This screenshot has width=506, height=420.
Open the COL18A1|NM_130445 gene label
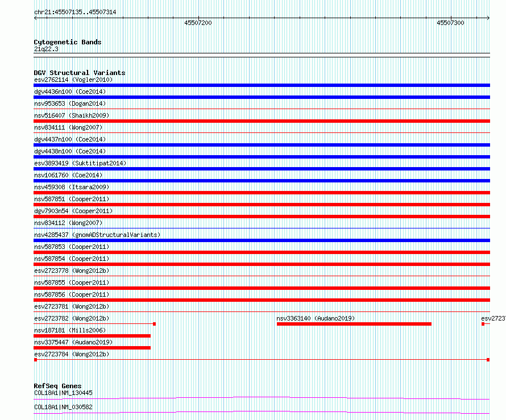coord(63,393)
